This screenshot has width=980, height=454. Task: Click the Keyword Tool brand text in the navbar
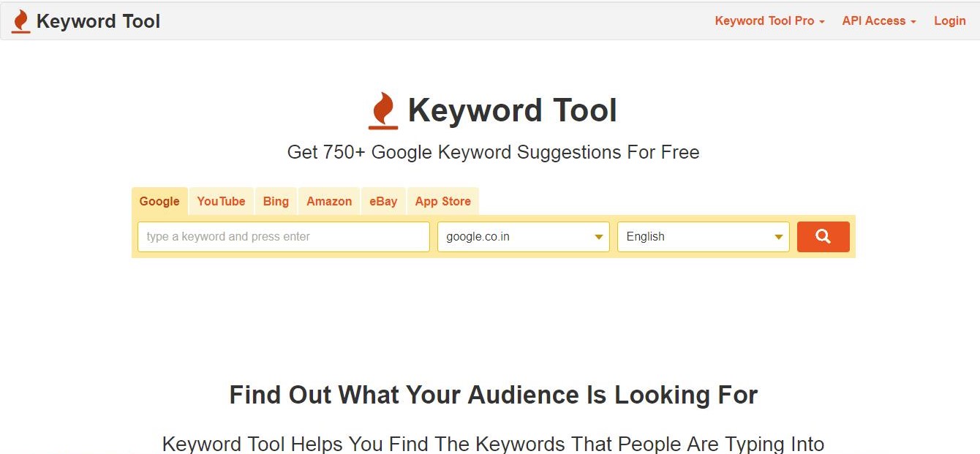98,21
